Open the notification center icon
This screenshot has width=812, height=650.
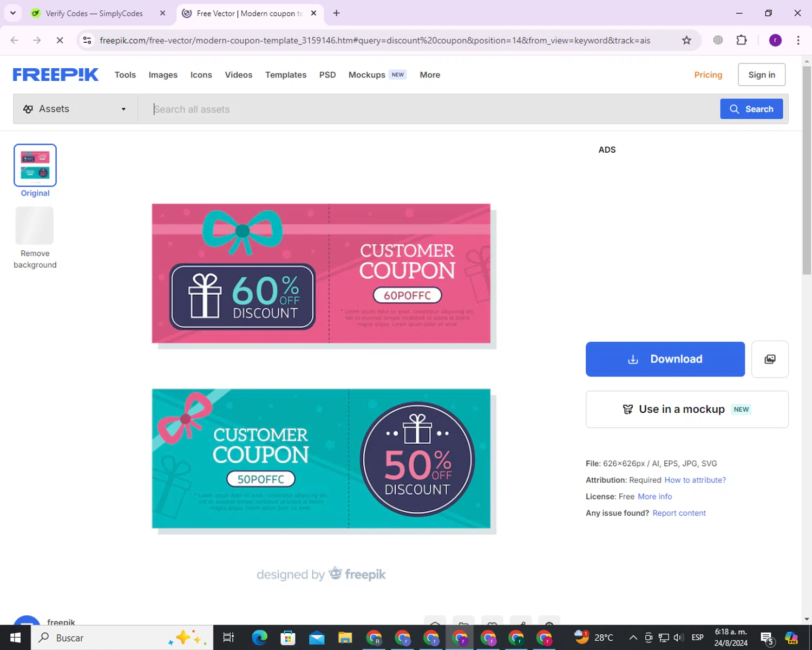767,639
